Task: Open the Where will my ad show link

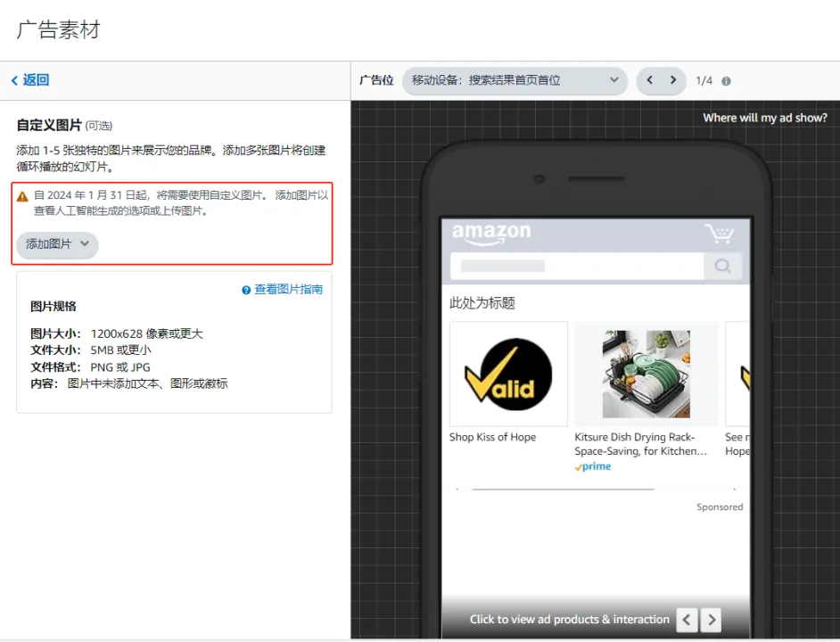Action: click(x=765, y=118)
